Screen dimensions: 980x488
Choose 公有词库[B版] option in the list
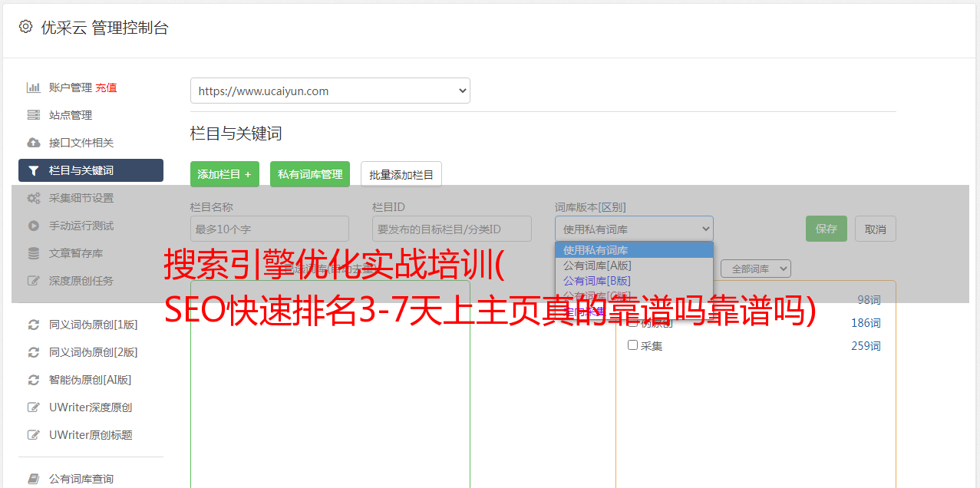click(634, 281)
